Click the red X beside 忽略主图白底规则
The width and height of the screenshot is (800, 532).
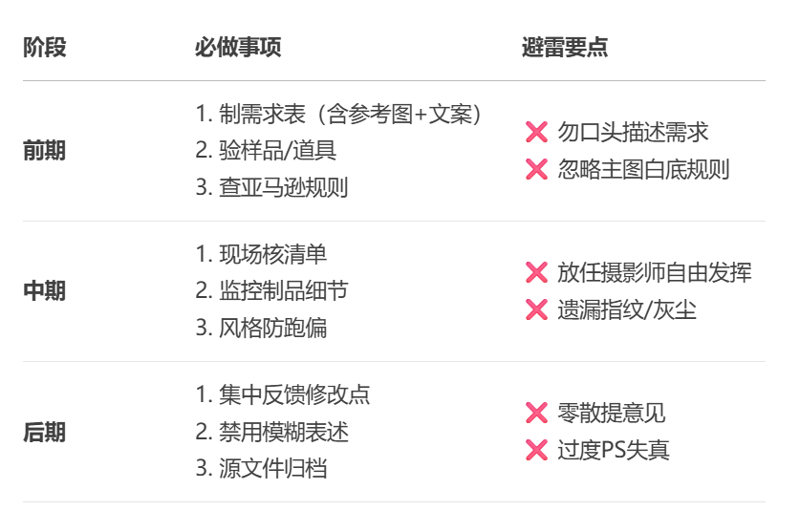coord(536,169)
